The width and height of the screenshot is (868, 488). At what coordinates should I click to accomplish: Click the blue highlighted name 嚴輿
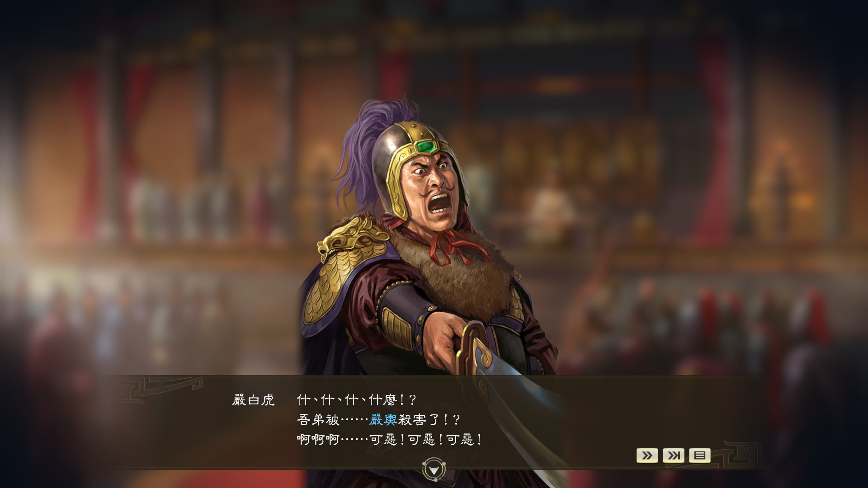pyautogui.click(x=383, y=420)
